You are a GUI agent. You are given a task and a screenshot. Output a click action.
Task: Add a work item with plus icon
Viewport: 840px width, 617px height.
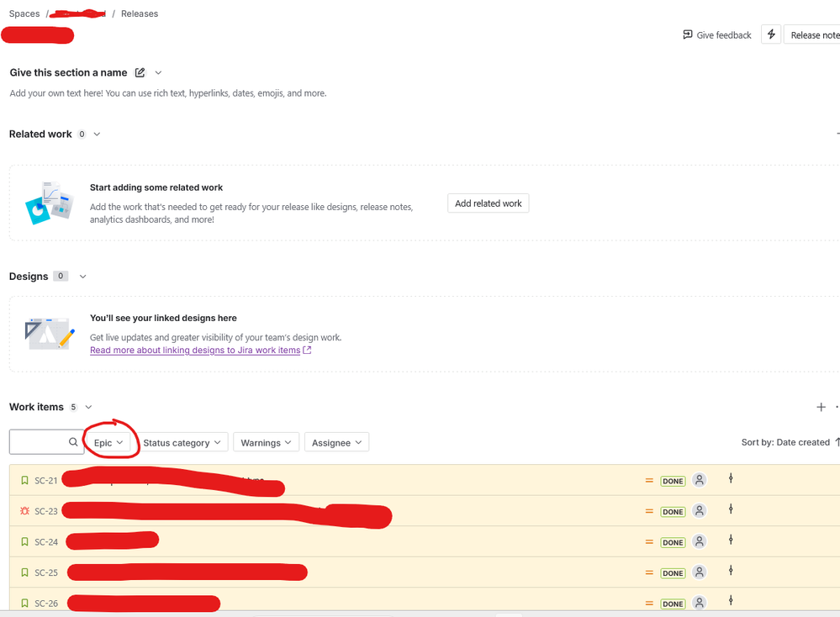[821, 407]
